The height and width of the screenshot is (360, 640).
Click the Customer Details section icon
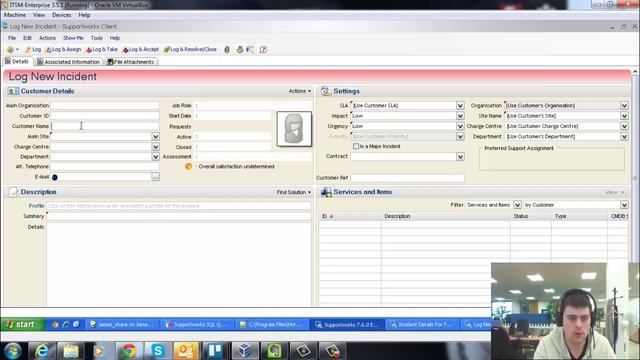coord(13,91)
